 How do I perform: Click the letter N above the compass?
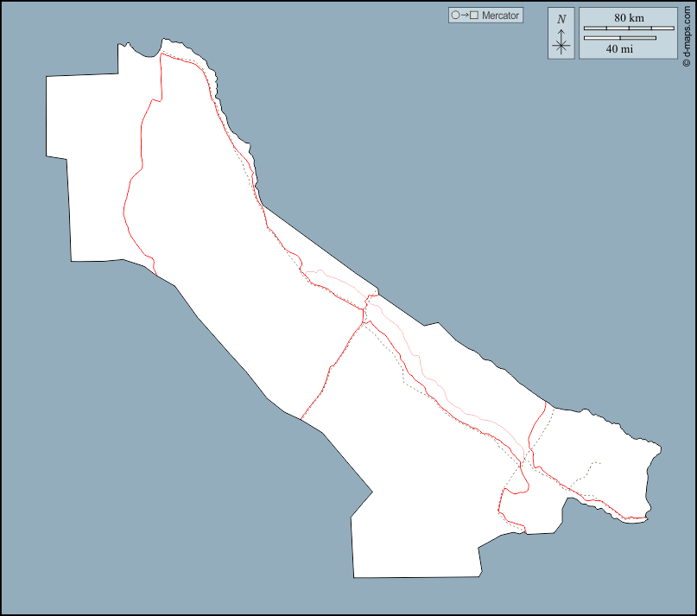561,19
